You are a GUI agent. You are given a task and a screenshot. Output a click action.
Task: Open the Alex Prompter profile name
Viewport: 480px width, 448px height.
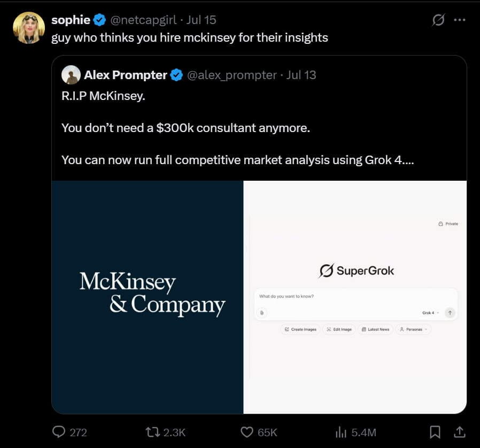(126, 75)
